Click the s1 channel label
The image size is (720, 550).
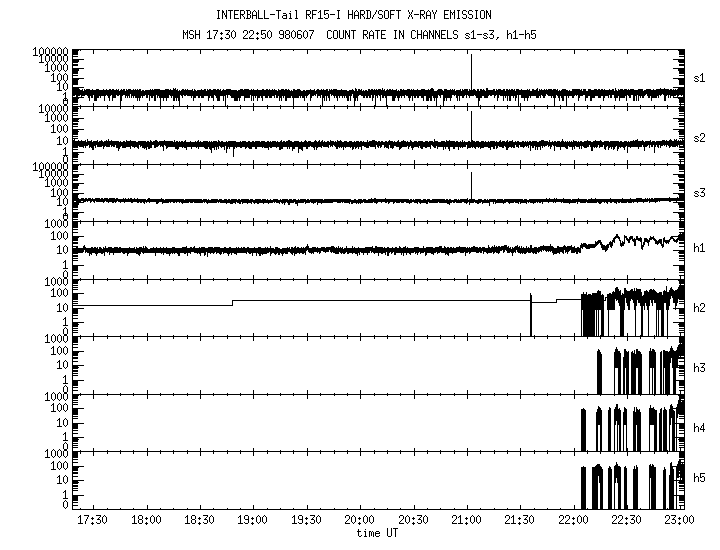coord(700,77)
